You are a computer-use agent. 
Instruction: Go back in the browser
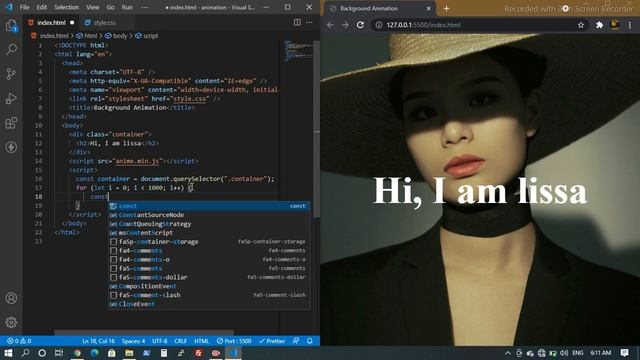(x=330, y=25)
